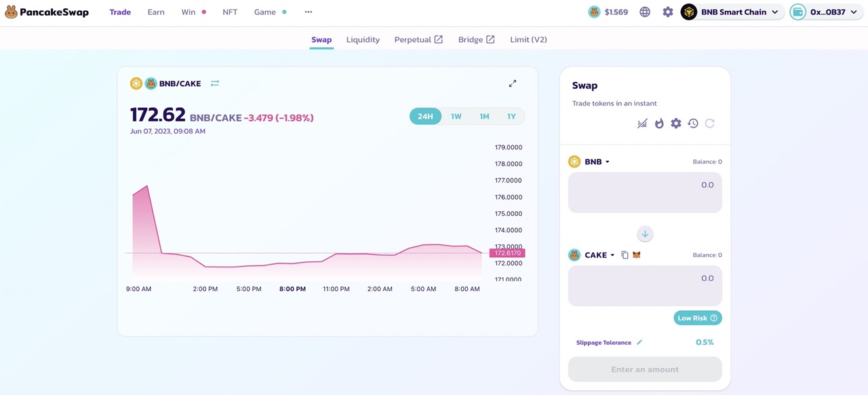This screenshot has width=868, height=395.
Task: Flip the BNB/CAKE pair order arrows
Action: 214,83
